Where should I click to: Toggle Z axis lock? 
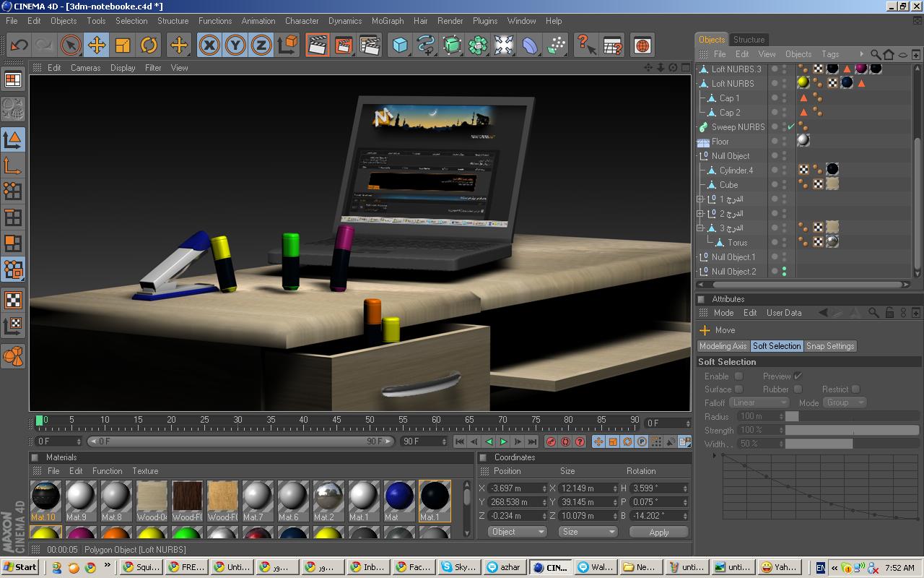pyautogui.click(x=261, y=46)
